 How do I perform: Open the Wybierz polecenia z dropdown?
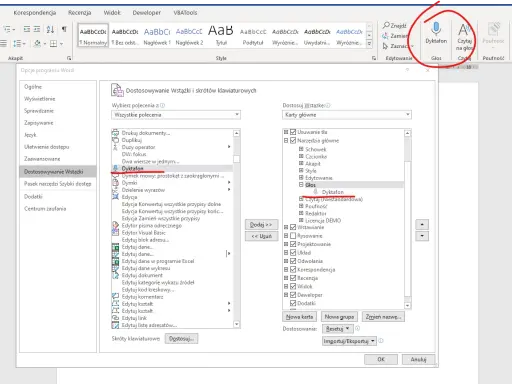176,115
